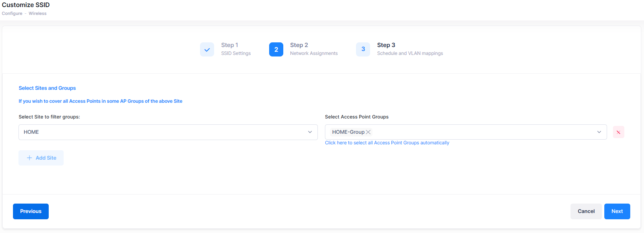This screenshot has height=233, width=644.
Task: Delete the site row with red icon
Action: point(618,132)
